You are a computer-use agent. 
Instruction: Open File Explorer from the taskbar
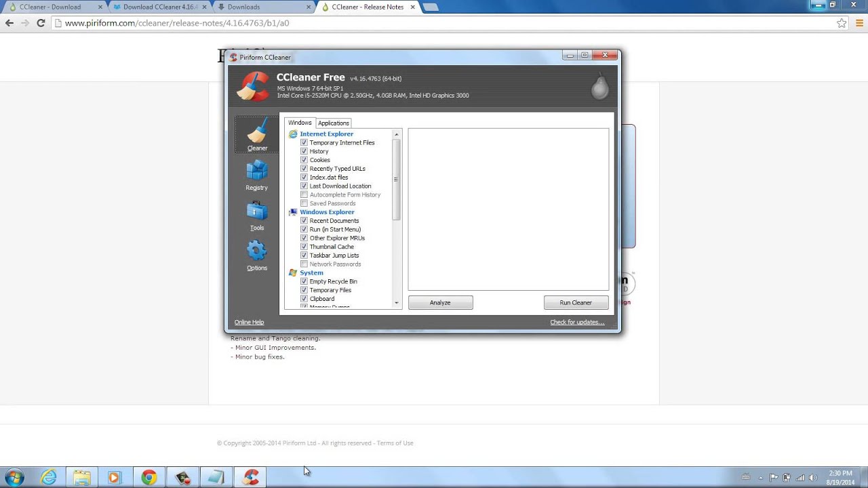(x=81, y=478)
